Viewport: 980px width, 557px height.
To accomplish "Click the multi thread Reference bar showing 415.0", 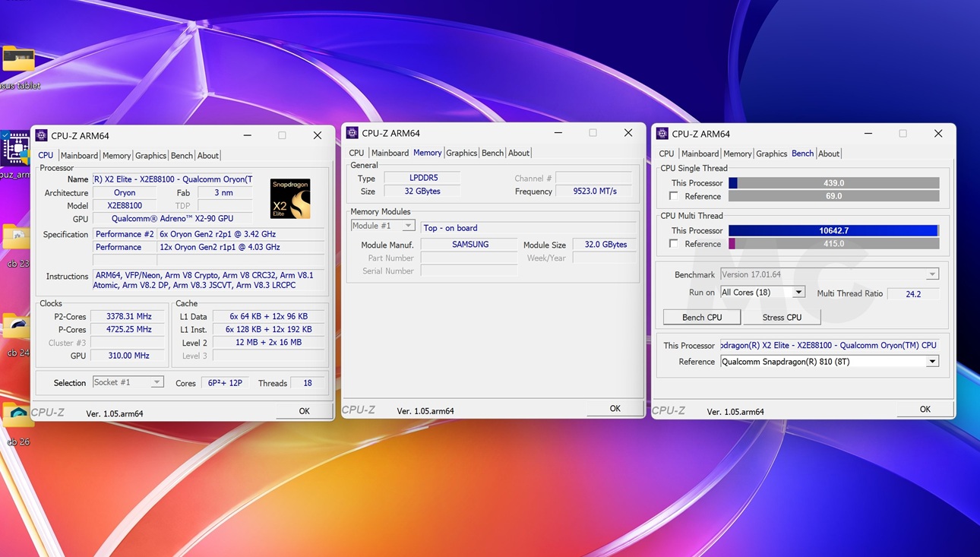I will (x=833, y=244).
